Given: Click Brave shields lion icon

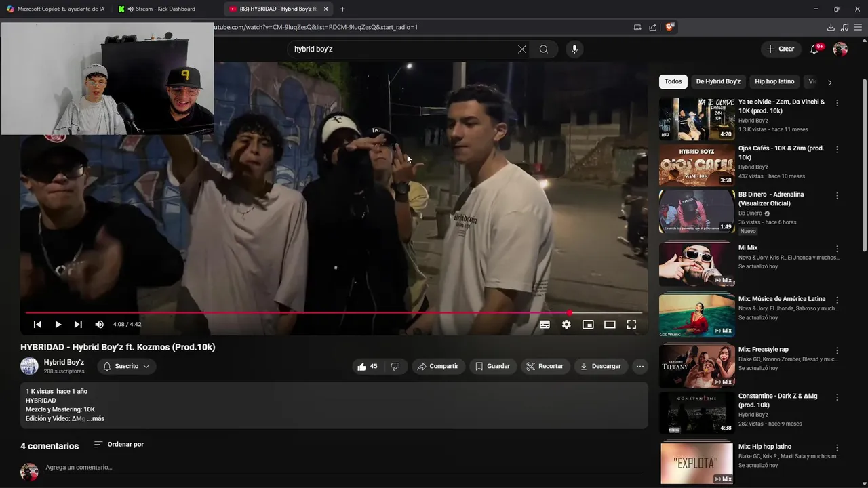Looking at the screenshot, I should coord(669,27).
